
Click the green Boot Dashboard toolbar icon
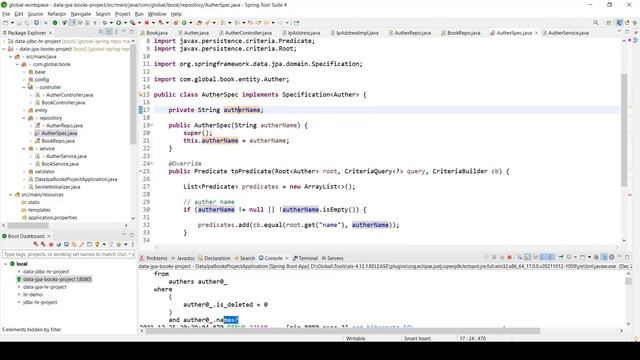click(55, 23)
